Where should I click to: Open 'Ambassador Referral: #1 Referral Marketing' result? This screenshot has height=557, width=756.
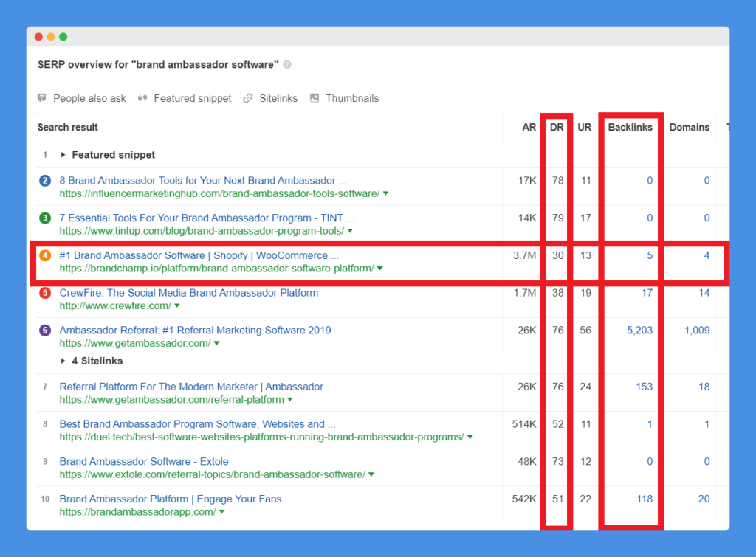tap(195, 330)
